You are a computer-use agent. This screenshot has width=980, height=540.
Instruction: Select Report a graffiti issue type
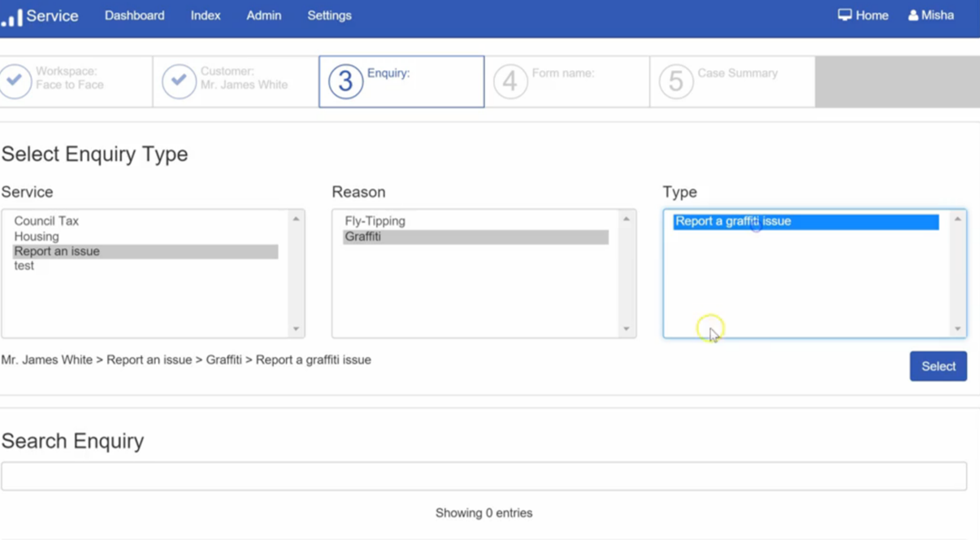pyautogui.click(x=806, y=221)
